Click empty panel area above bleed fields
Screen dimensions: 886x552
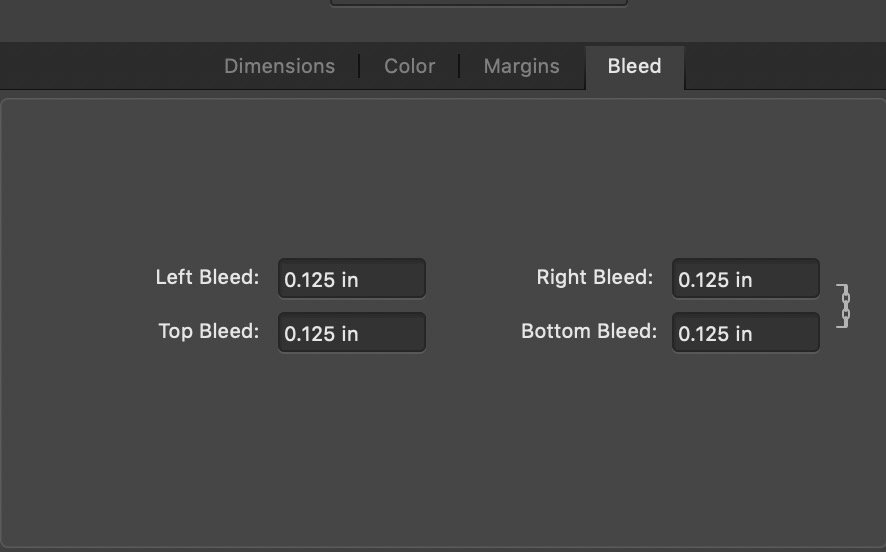point(443,175)
